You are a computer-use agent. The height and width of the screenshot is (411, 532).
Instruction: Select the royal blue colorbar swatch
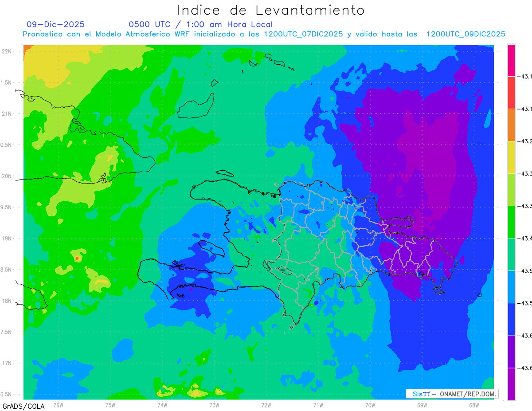(x=511, y=319)
